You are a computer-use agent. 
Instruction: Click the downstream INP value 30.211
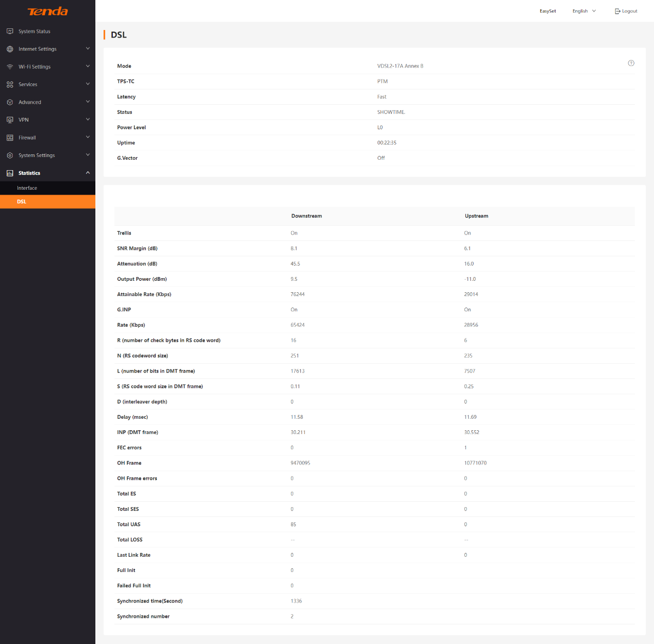[298, 432]
